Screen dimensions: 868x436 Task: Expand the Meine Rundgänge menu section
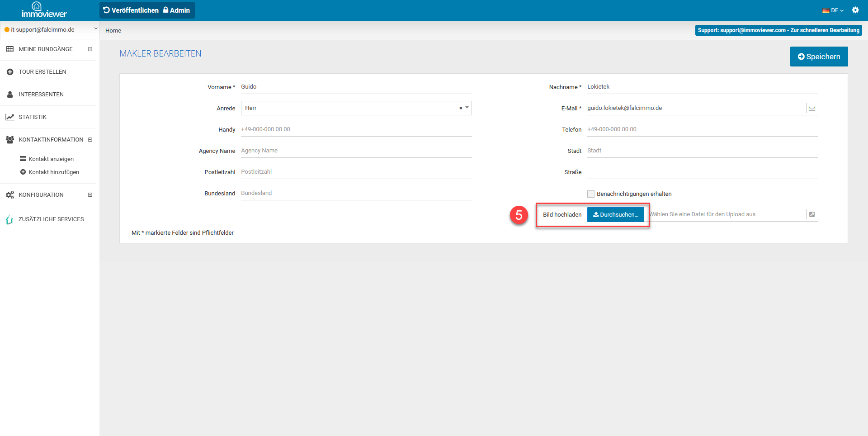coord(90,49)
